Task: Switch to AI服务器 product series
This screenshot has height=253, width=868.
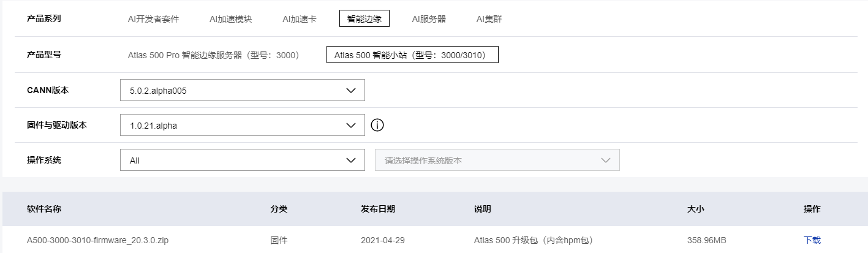Action: (x=429, y=19)
